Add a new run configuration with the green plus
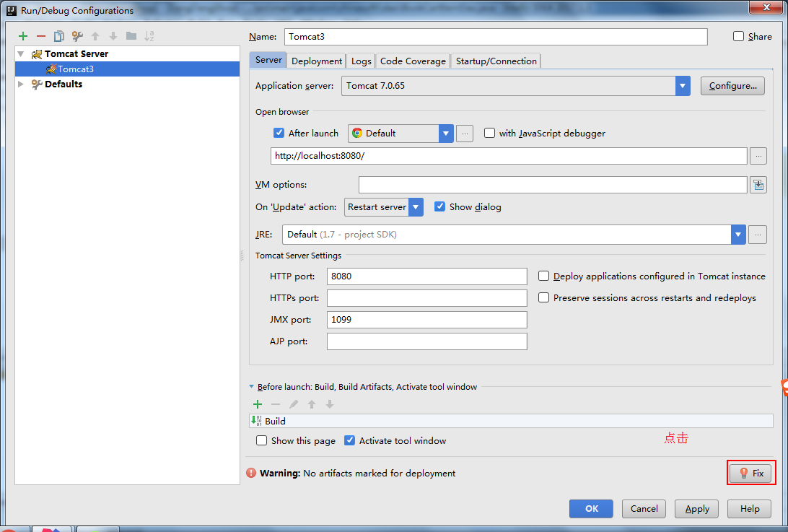The height and width of the screenshot is (532, 788). pos(23,35)
